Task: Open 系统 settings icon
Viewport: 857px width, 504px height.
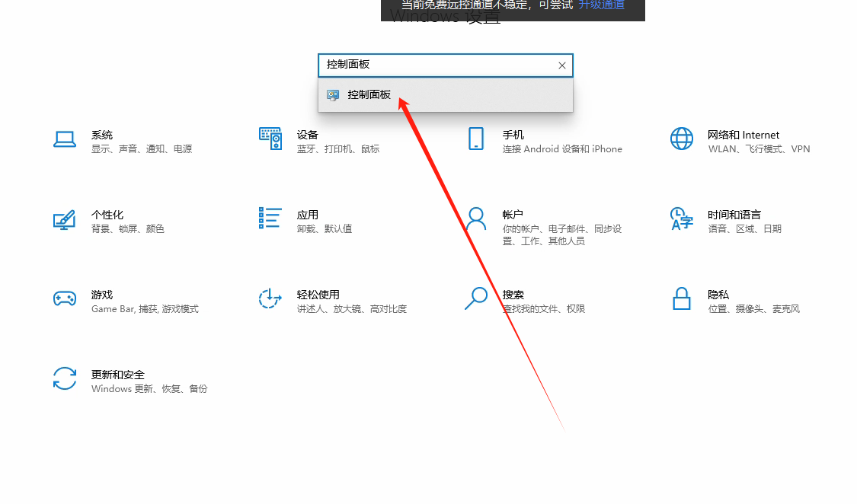Action: (65, 139)
